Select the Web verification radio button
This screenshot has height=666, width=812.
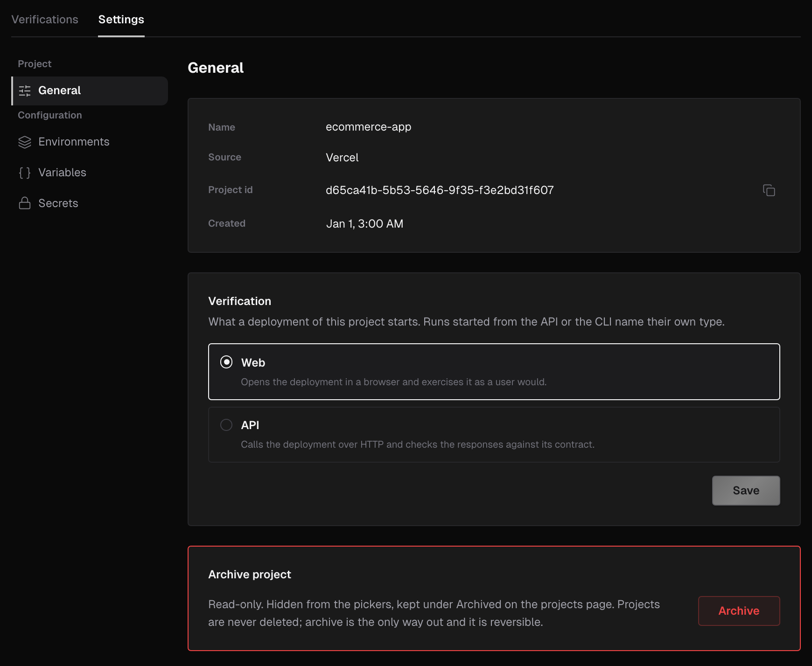(226, 362)
